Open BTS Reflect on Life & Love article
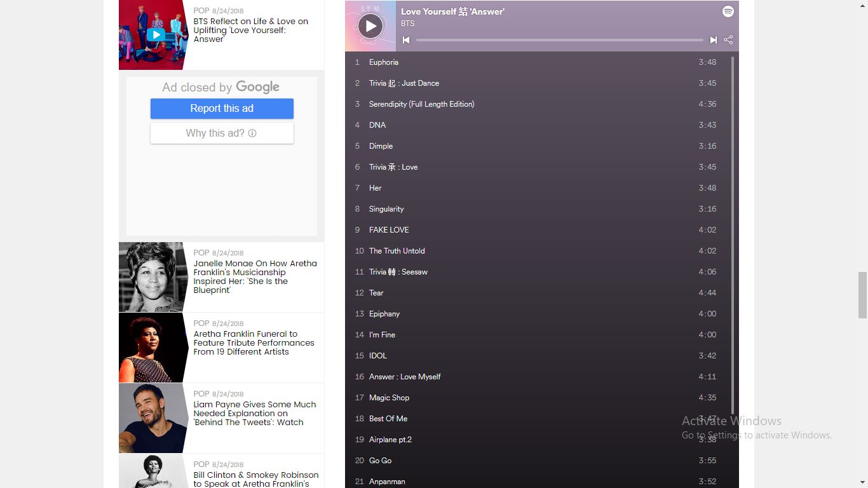The width and height of the screenshot is (868, 488). 251,30
